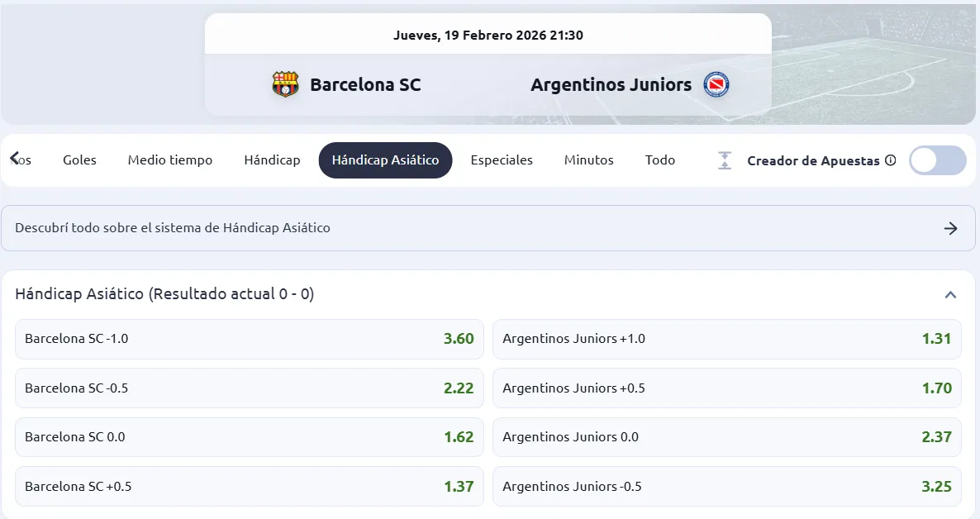Open the Medio tiempo tab

pos(170,160)
